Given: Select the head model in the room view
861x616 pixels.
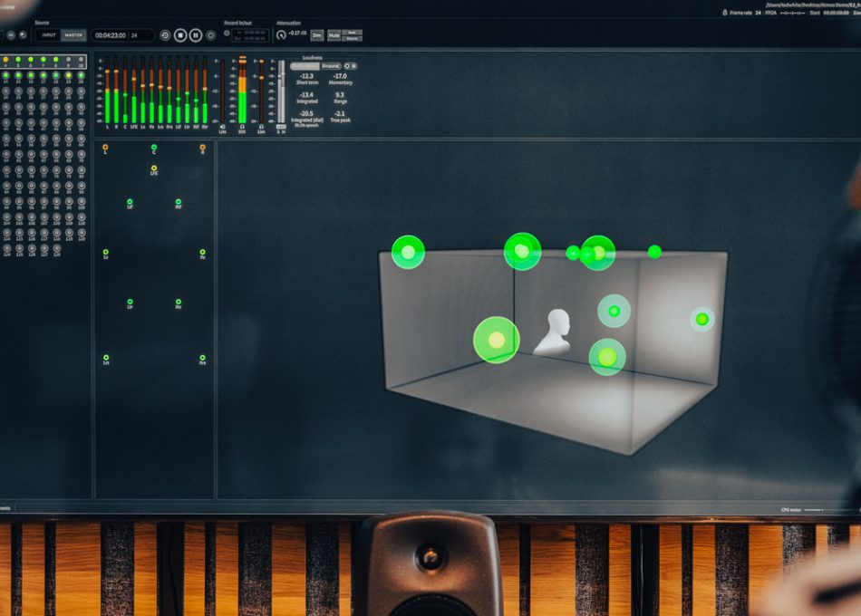Looking at the screenshot, I should coord(554,332).
